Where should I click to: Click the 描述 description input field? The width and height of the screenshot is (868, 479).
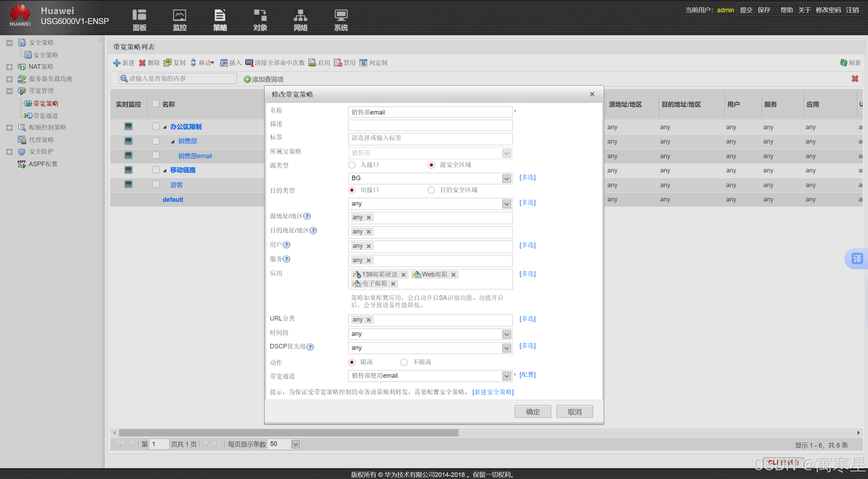(430, 125)
